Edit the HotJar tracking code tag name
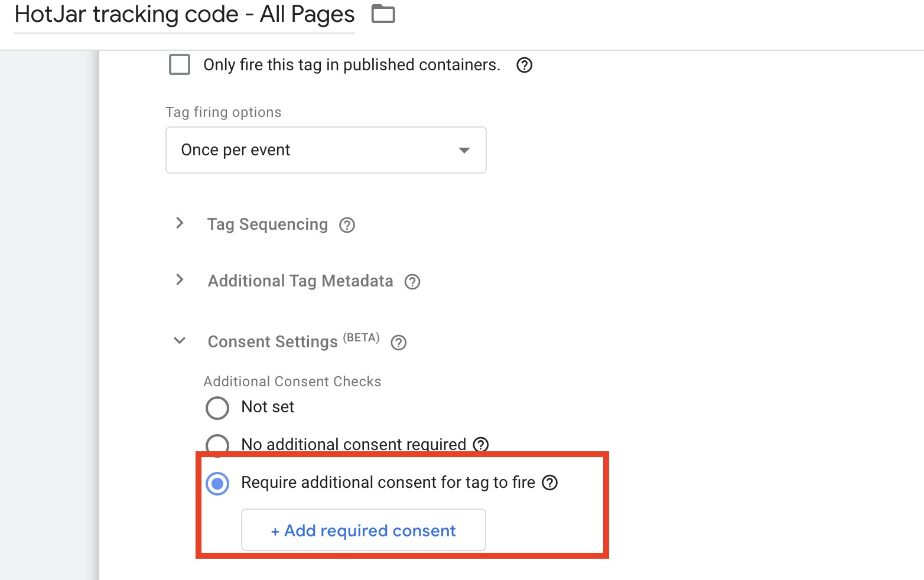Viewport: 924px width, 580px height. [x=184, y=15]
